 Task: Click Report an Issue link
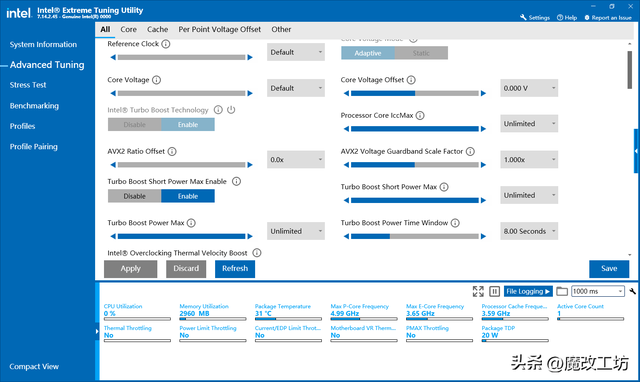[x=608, y=18]
